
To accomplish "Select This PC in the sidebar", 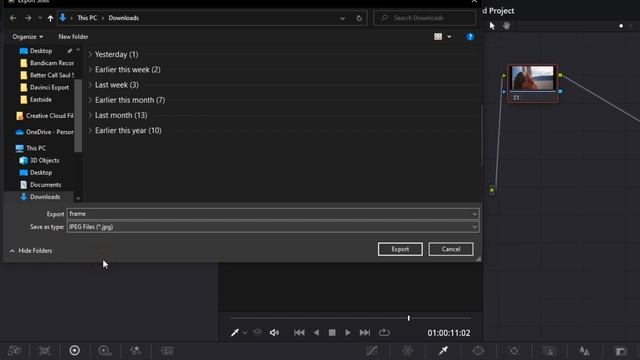I will (31, 148).
